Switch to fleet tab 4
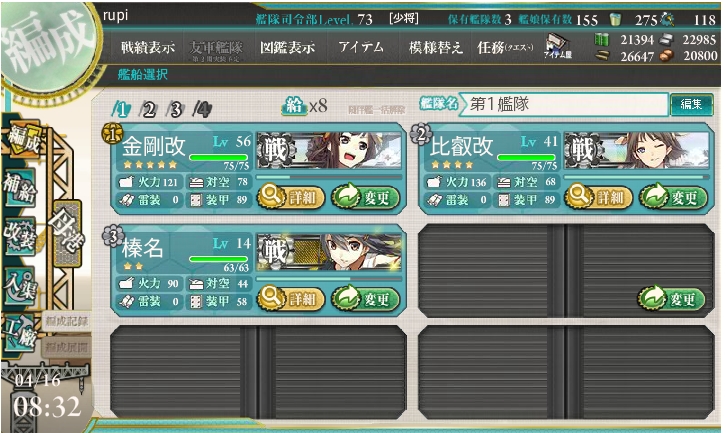726x433 pixels. click(x=203, y=110)
